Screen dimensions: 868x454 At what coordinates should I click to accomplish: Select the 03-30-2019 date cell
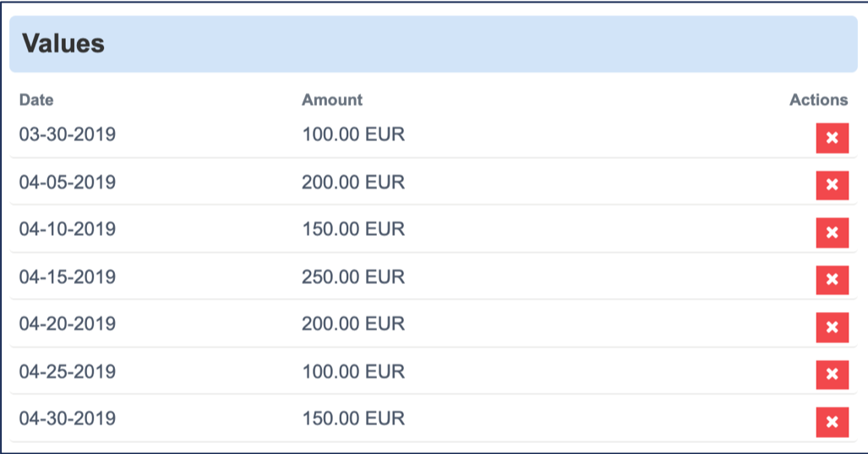pos(68,134)
